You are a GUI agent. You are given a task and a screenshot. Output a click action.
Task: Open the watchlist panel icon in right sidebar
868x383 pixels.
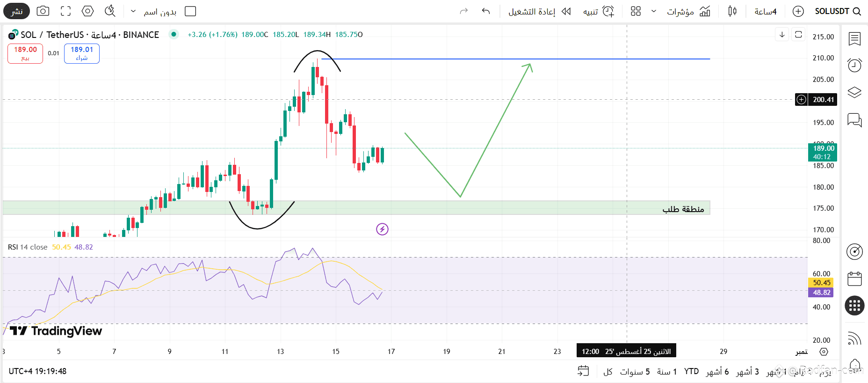coord(854,39)
